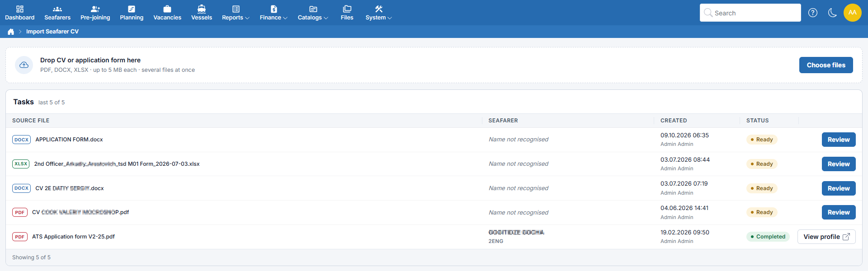868x271 pixels.
Task: Click the PDF badge of CV COOK file
Action: click(x=20, y=212)
